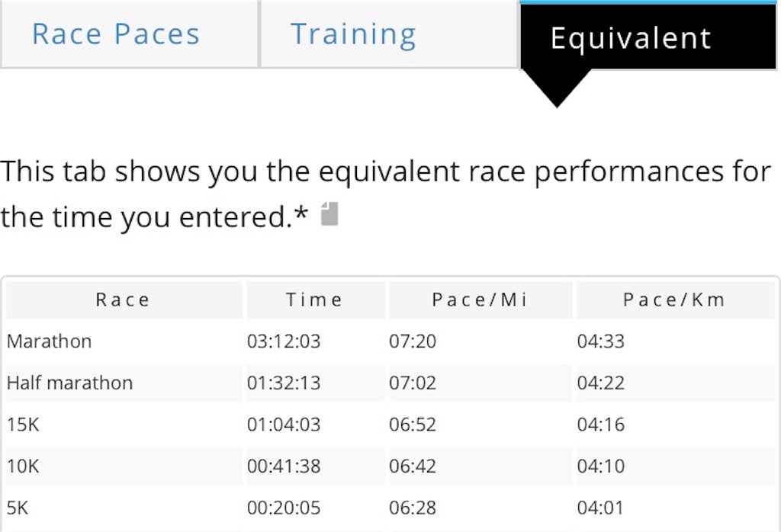781x532 pixels.
Task: Click the 5K time 00:20:05
Action: [284, 508]
